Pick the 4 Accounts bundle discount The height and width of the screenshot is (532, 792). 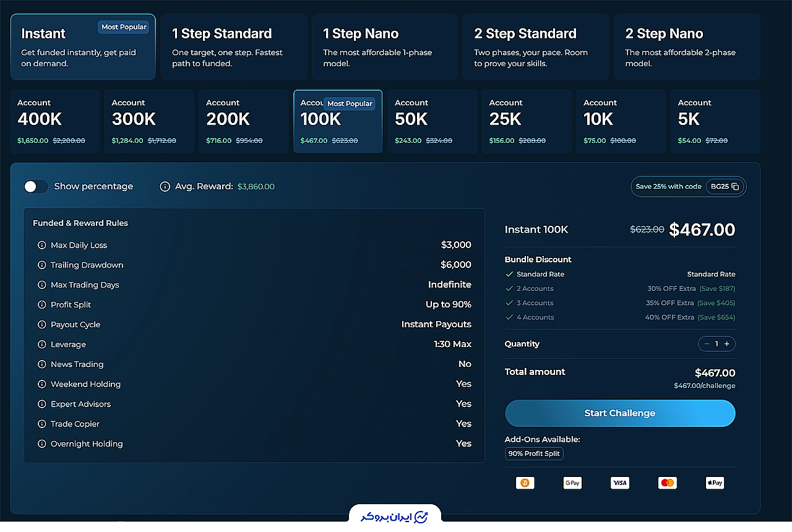(620, 317)
